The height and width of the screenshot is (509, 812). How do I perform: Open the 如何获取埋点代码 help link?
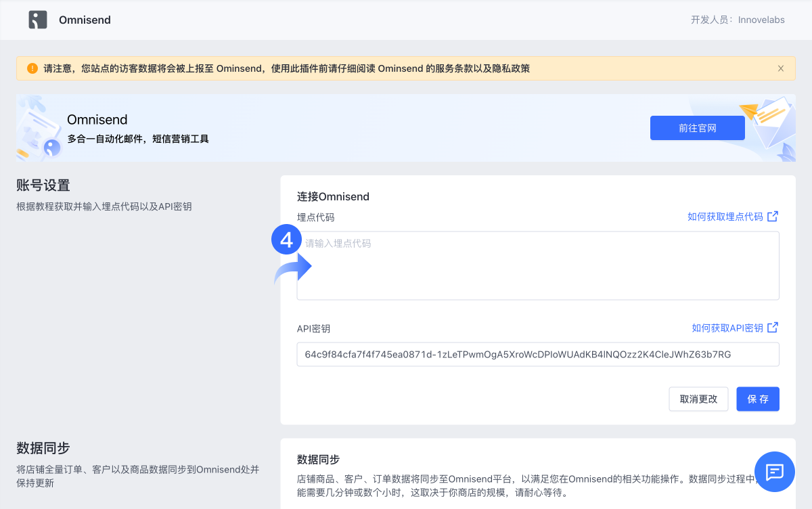(x=725, y=217)
